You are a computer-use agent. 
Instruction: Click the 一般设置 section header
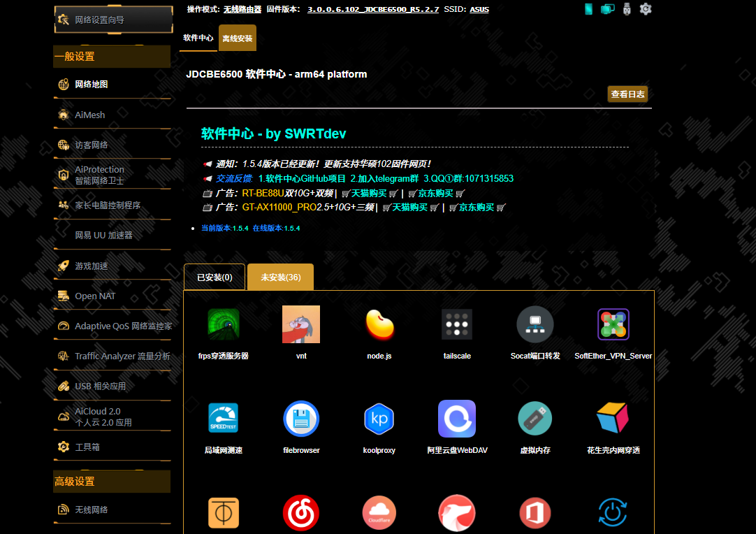112,57
